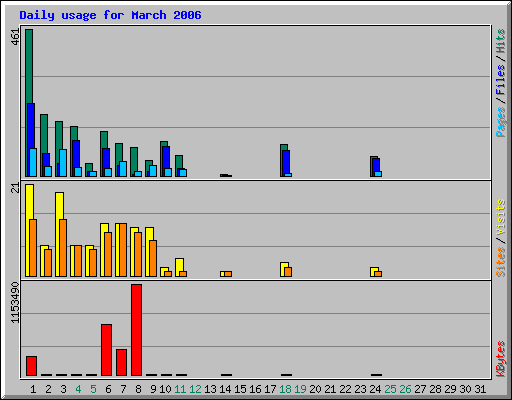Click the 'Hits' legend label
This screenshot has width=512, height=400.
click(501, 41)
